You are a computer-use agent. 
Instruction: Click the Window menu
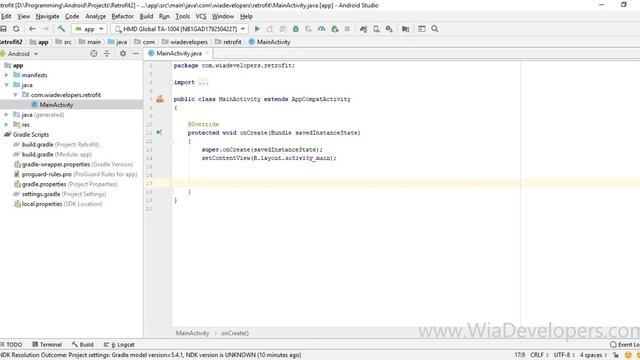point(222,16)
